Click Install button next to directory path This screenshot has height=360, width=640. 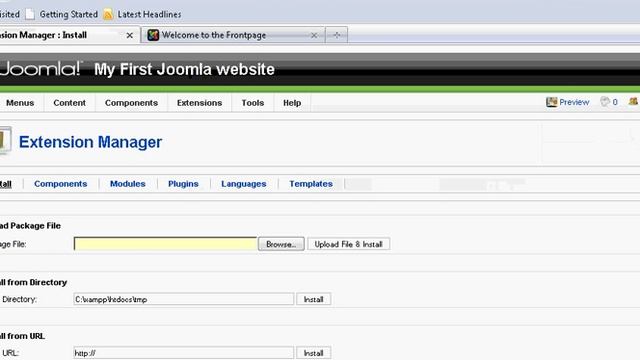(x=313, y=299)
